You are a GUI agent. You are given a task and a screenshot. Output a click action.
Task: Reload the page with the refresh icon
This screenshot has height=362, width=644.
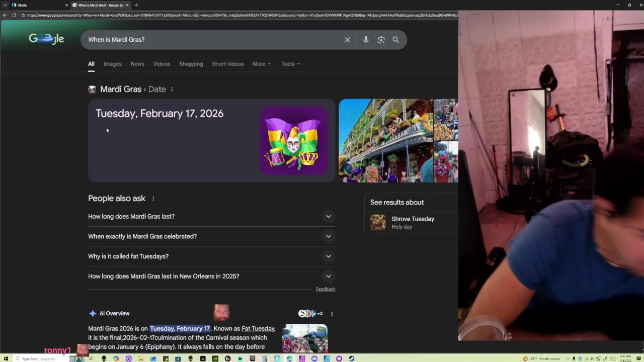pyautogui.click(x=14, y=15)
